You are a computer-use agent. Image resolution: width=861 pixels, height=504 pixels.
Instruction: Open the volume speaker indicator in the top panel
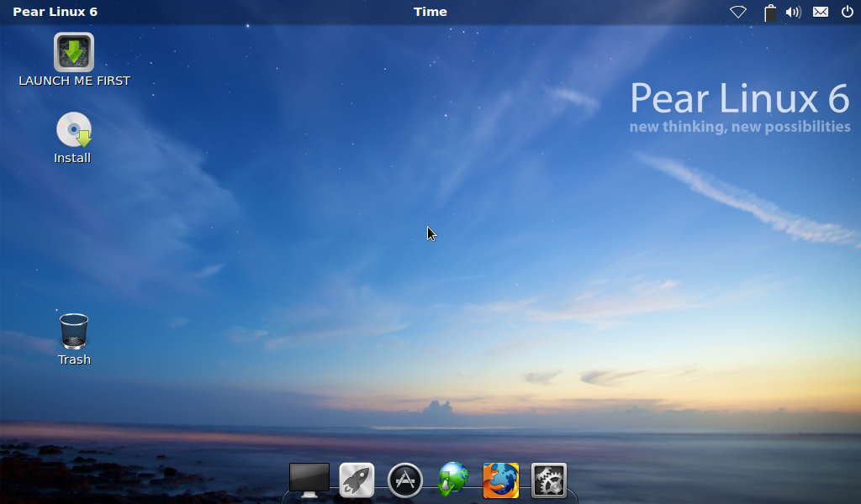pyautogui.click(x=794, y=12)
